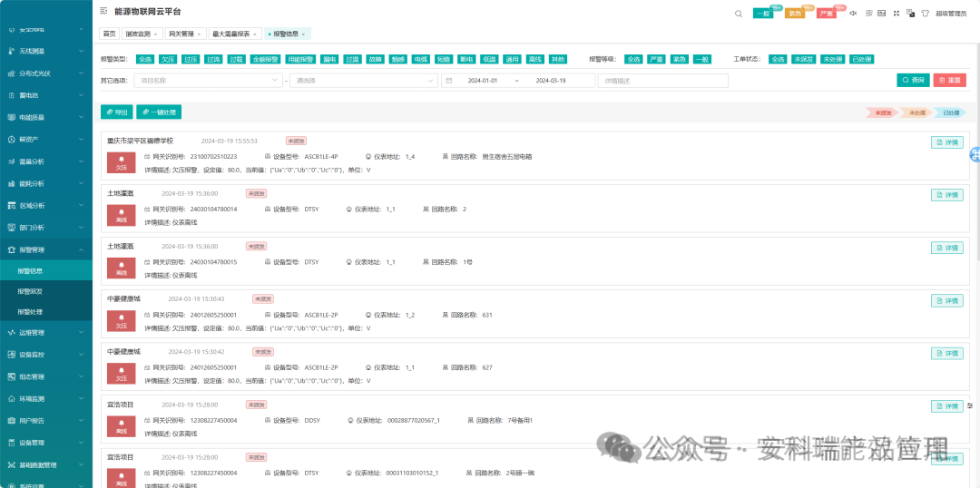The image size is (980, 488).
Task: Open the 项目名称 dropdown
Action: coord(208,81)
